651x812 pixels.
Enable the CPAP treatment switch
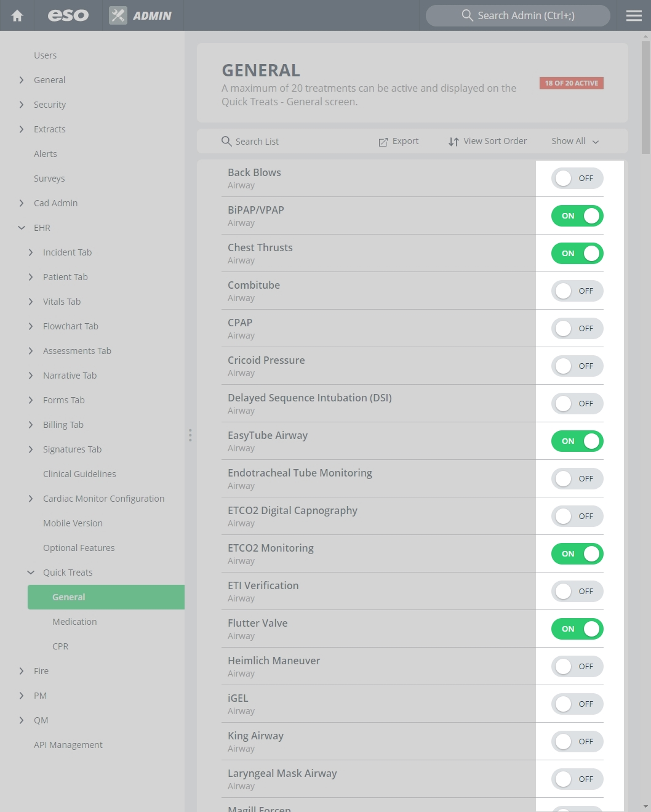click(577, 329)
